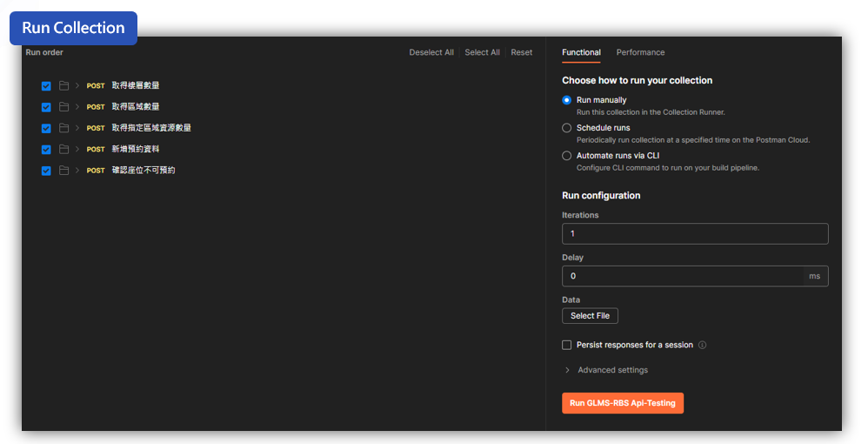This screenshot has height=444, width=868.
Task: Click the Select File button
Action: pos(590,315)
